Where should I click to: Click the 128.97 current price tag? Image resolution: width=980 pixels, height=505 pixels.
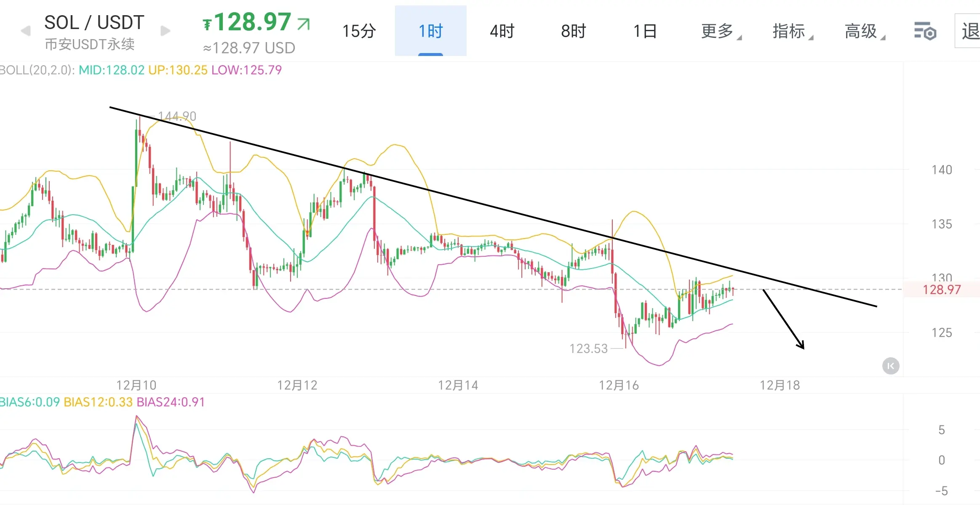pos(941,290)
